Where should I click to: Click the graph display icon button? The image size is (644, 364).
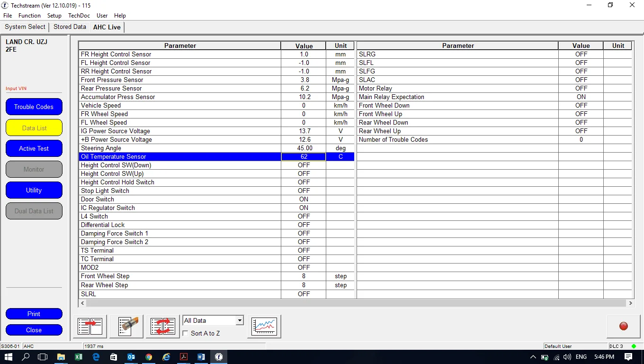pos(264,326)
